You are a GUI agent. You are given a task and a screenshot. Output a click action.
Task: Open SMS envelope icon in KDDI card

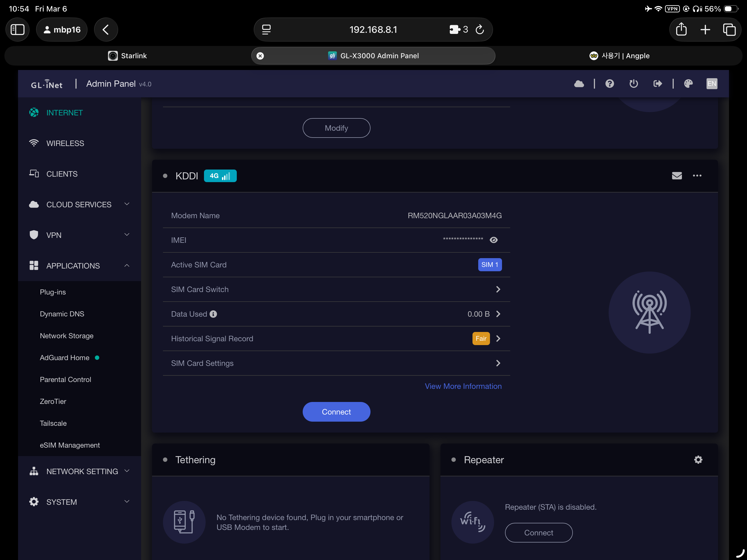tap(677, 176)
